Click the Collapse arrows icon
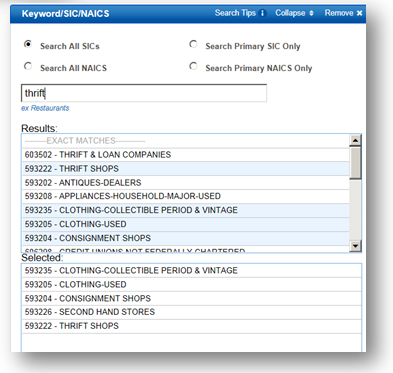The image size is (393, 373). coord(311,13)
